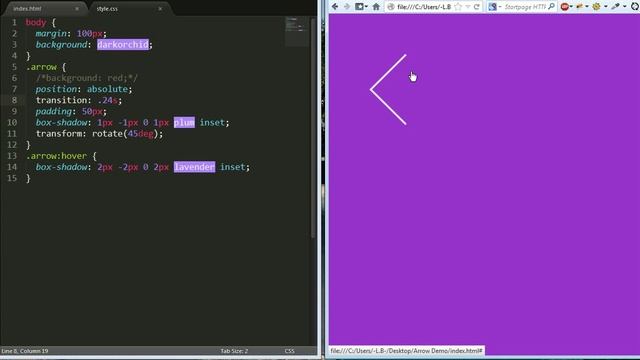Screen dimensions: 640x360
Task: Expand the pencil extension dropdown arrow
Action: [587, 7]
